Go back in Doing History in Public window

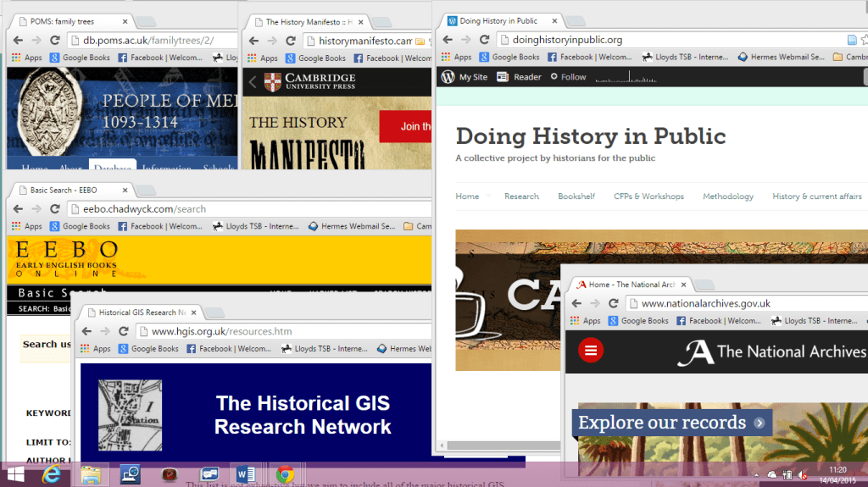pos(448,40)
